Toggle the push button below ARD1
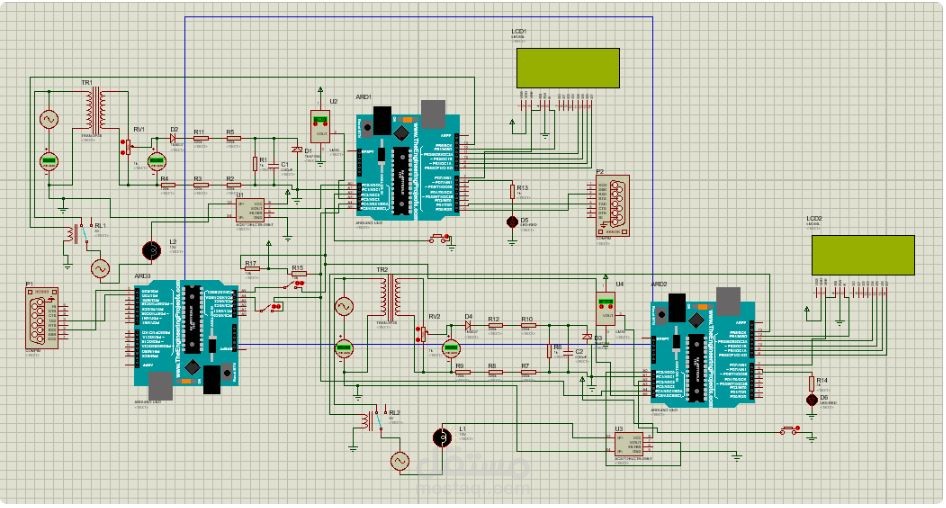Viewport: 946px width, 508px height. click(440, 239)
